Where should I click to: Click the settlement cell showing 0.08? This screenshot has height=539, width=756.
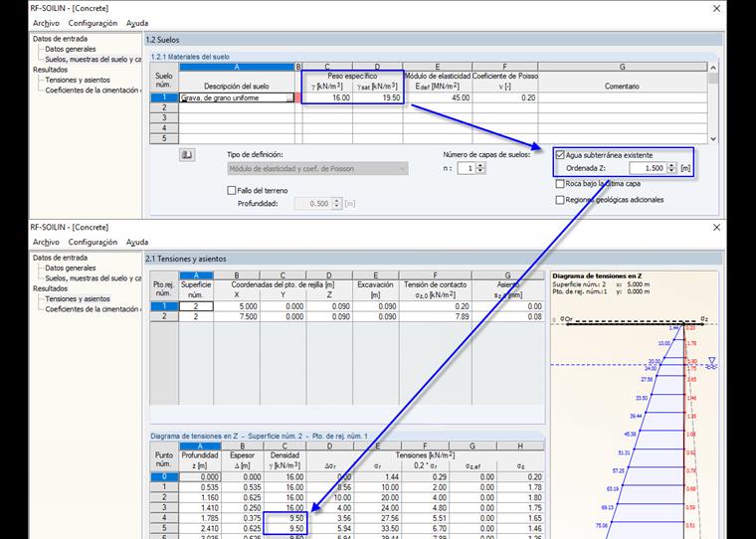[x=508, y=317]
